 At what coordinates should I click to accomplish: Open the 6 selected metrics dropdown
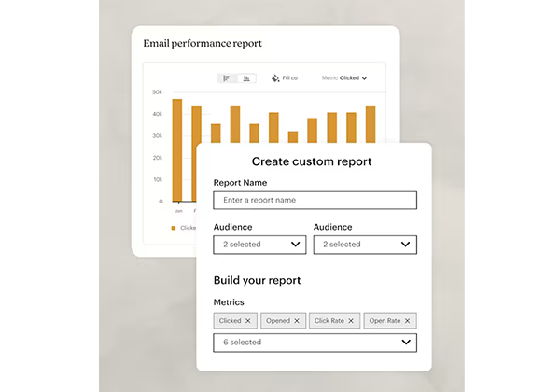pyautogui.click(x=315, y=343)
